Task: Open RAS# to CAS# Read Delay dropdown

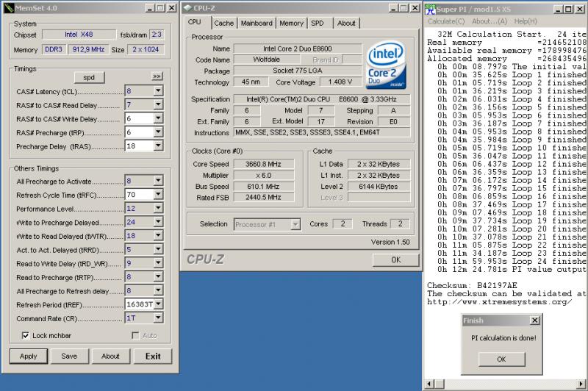Action: click(x=158, y=104)
